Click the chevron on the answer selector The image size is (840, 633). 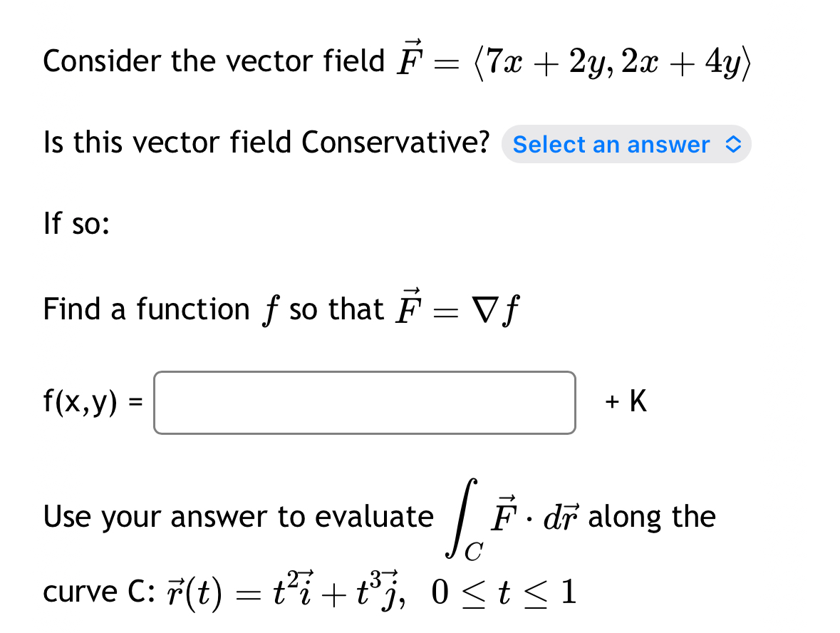pos(735,144)
